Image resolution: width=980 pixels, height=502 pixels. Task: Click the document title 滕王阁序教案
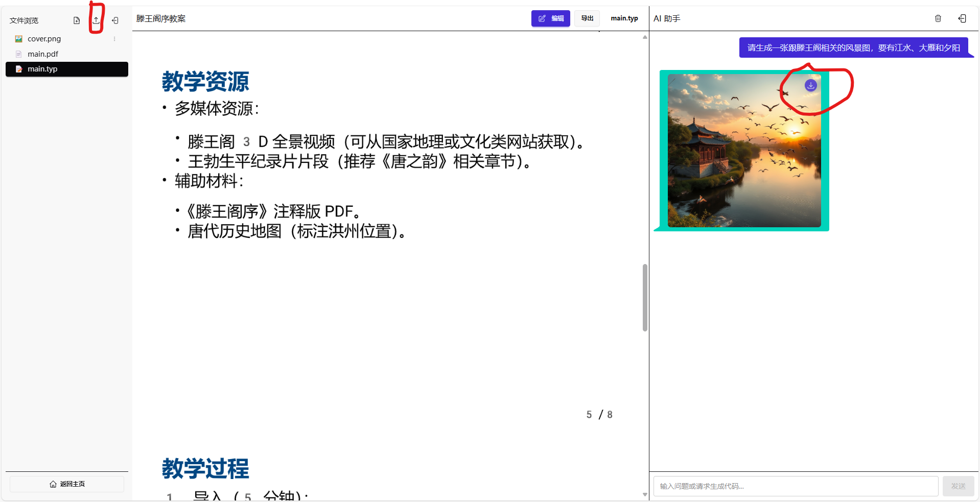click(x=161, y=18)
